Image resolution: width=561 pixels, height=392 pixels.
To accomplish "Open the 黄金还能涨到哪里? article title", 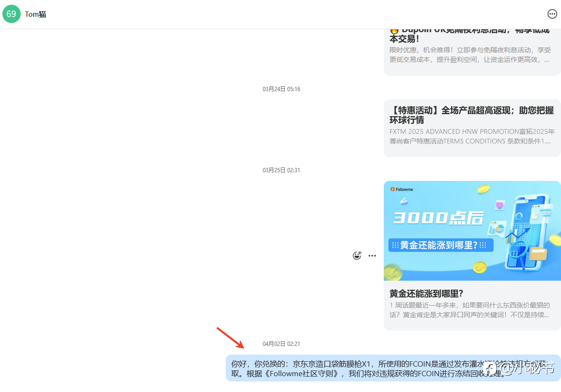I will (427, 294).
